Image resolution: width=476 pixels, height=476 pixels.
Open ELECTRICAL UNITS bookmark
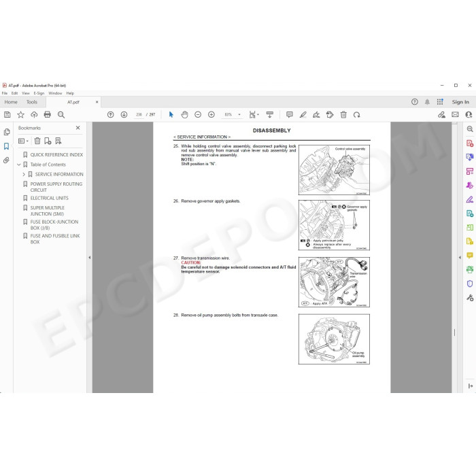49,198
